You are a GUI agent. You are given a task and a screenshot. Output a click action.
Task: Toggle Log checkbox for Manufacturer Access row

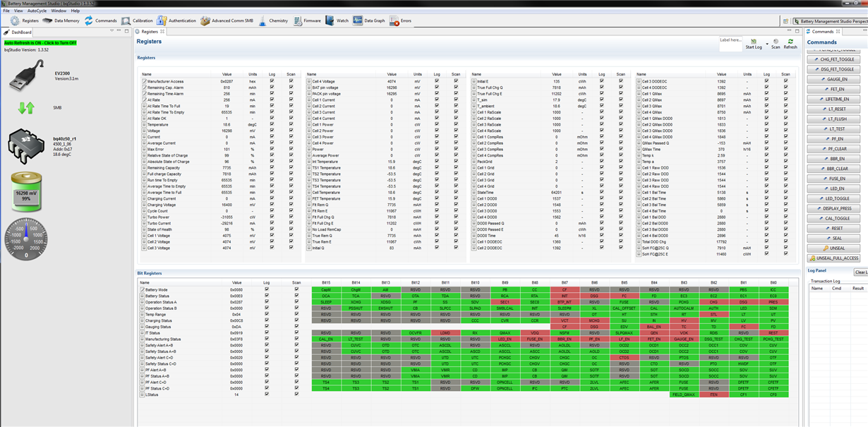pos(272,81)
